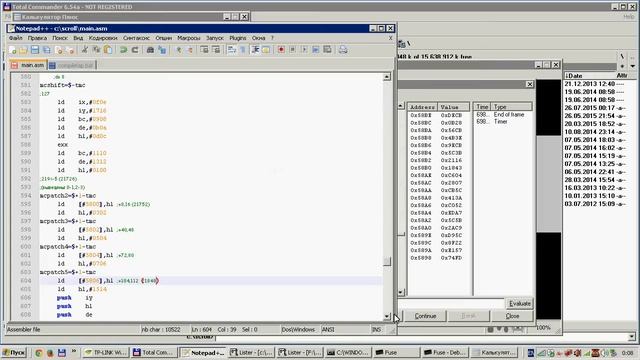Click Value column header in debugger
Viewport: 640px width, 360px height.
(x=453, y=107)
